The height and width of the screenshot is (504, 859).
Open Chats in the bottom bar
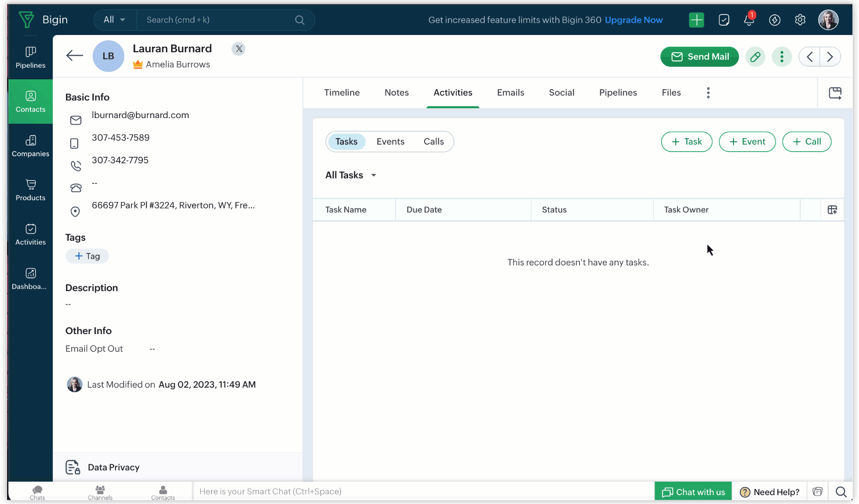tap(37, 492)
